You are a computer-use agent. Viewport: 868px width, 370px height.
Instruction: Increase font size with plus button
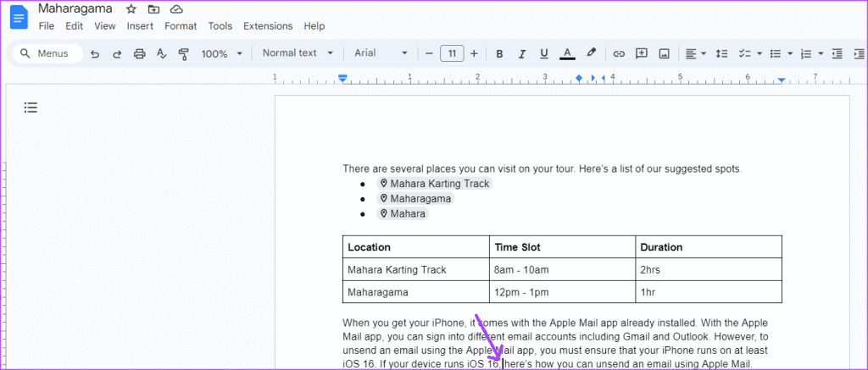coord(474,53)
